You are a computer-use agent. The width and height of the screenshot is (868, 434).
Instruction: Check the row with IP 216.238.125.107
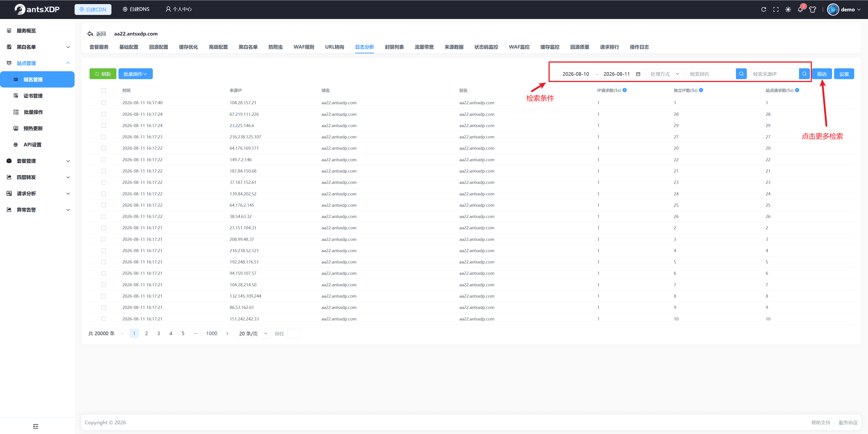click(x=104, y=137)
